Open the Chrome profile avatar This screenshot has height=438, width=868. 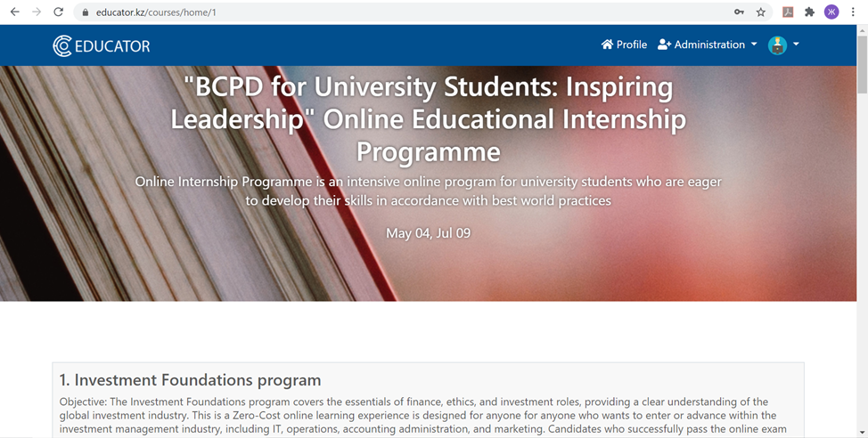[831, 12]
